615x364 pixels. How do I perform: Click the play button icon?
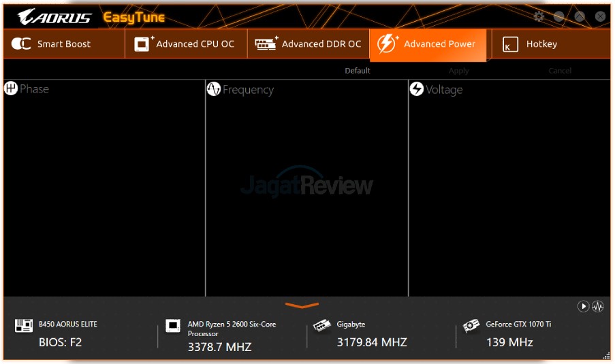pos(583,306)
